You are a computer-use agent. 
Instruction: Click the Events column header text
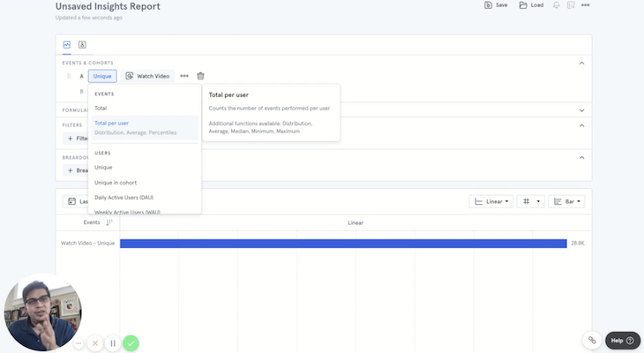tap(92, 222)
